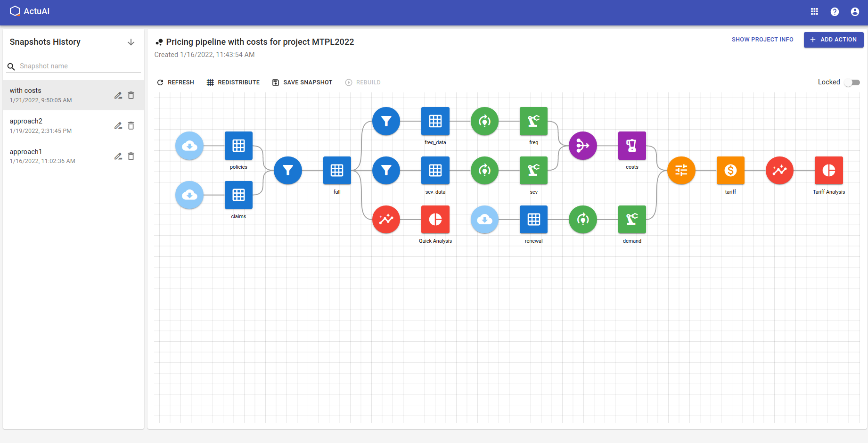The image size is (868, 443).
Task: Click the cloud import node feeding claims
Action: tap(189, 195)
